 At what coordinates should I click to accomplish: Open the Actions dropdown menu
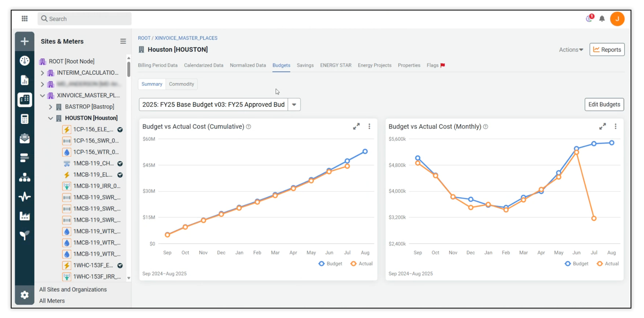tap(571, 50)
